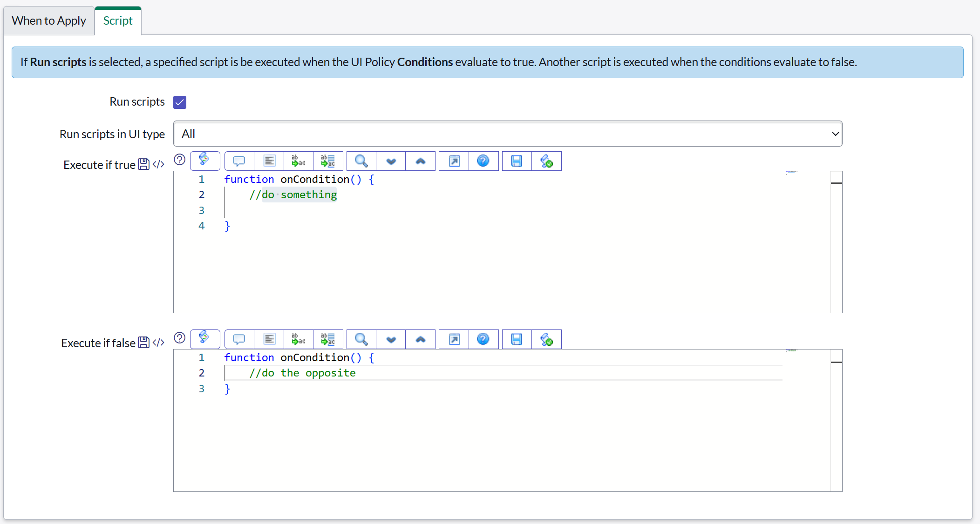Open search in Execute if true editor

click(361, 161)
